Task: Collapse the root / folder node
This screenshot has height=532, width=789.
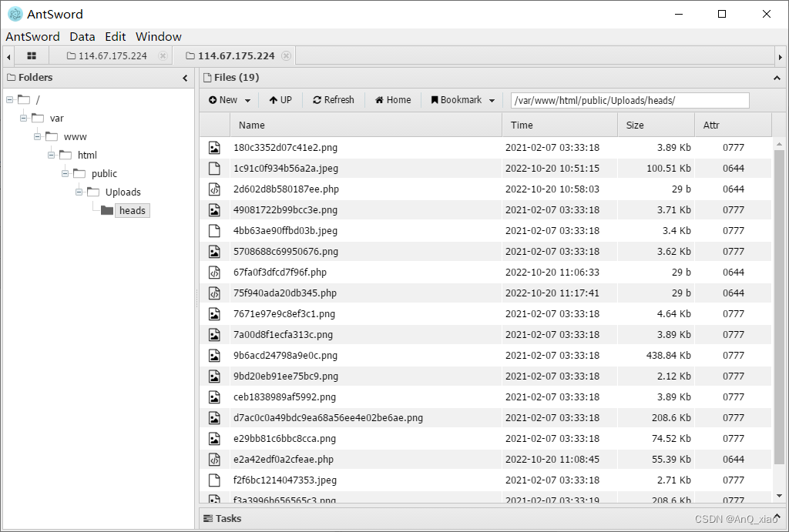Action: pyautogui.click(x=9, y=99)
